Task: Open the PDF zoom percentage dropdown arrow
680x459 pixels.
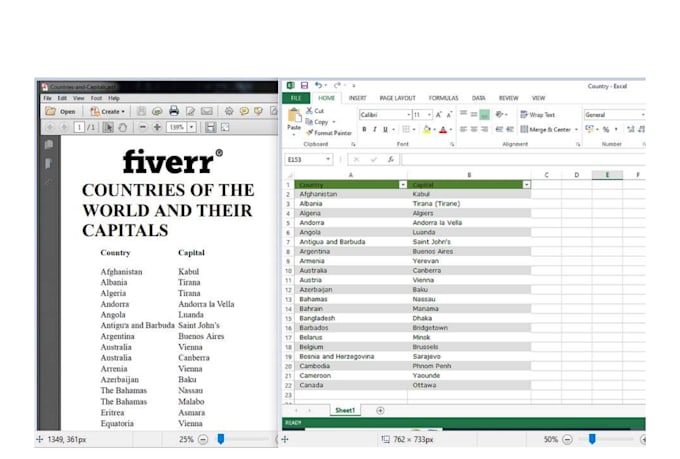Action: [x=191, y=127]
